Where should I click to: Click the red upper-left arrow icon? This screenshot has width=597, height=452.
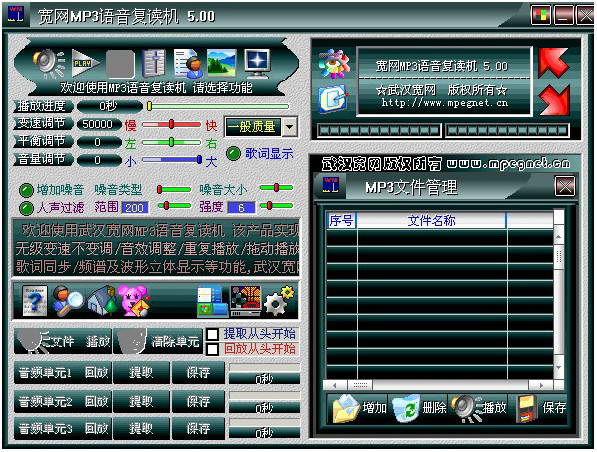coord(554,63)
